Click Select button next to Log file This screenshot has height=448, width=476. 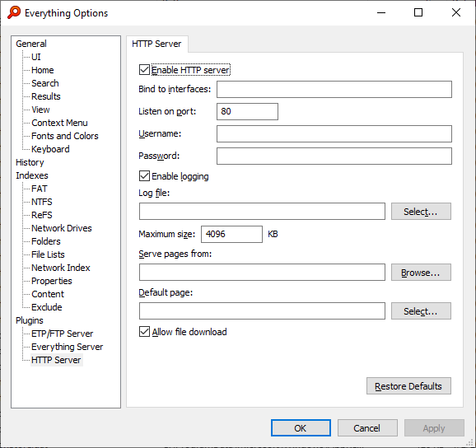click(421, 212)
